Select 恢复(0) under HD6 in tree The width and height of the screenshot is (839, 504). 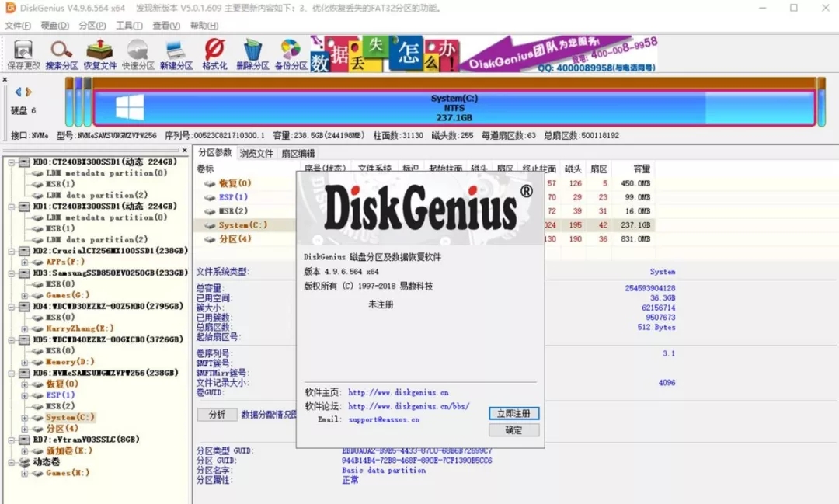pyautogui.click(x=62, y=384)
